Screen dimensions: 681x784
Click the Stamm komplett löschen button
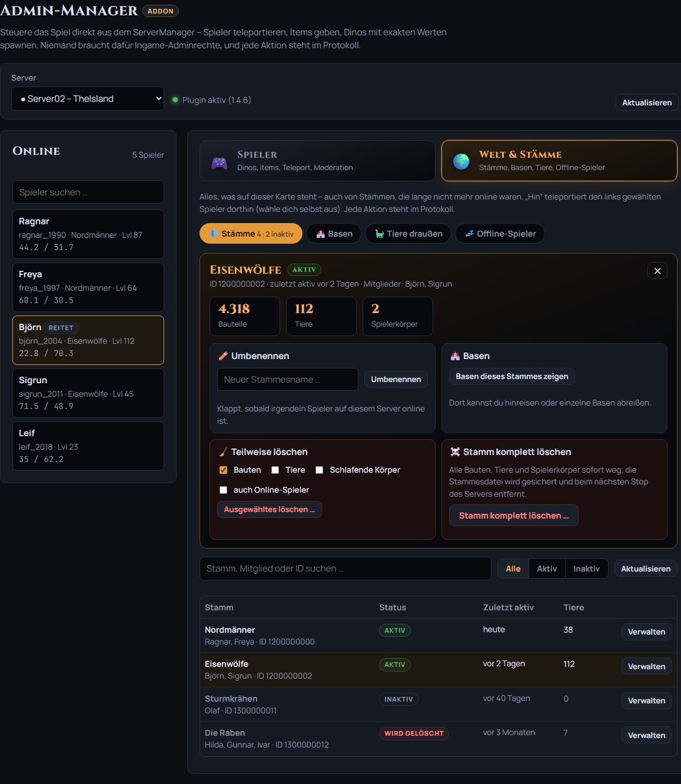tap(514, 516)
